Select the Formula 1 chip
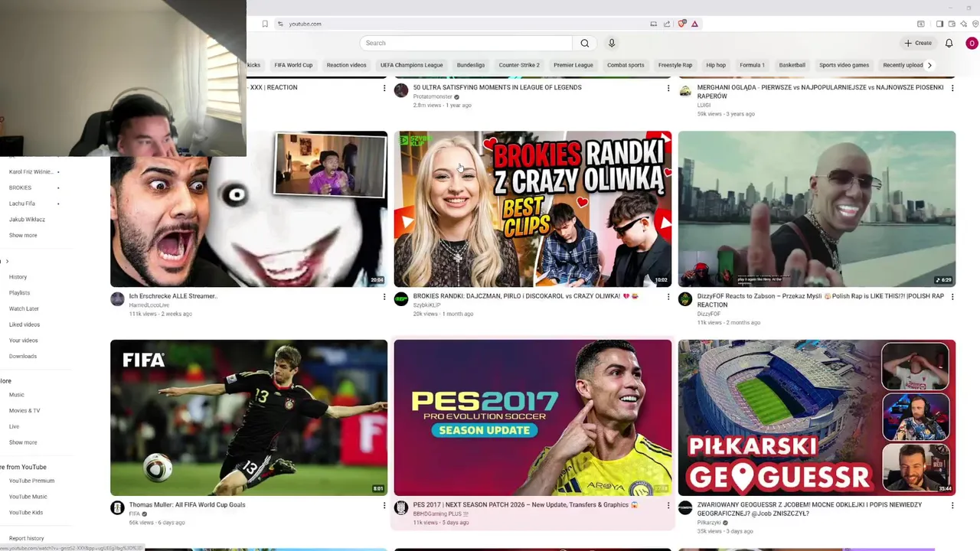Screen dimensions: 980x551 (752, 65)
